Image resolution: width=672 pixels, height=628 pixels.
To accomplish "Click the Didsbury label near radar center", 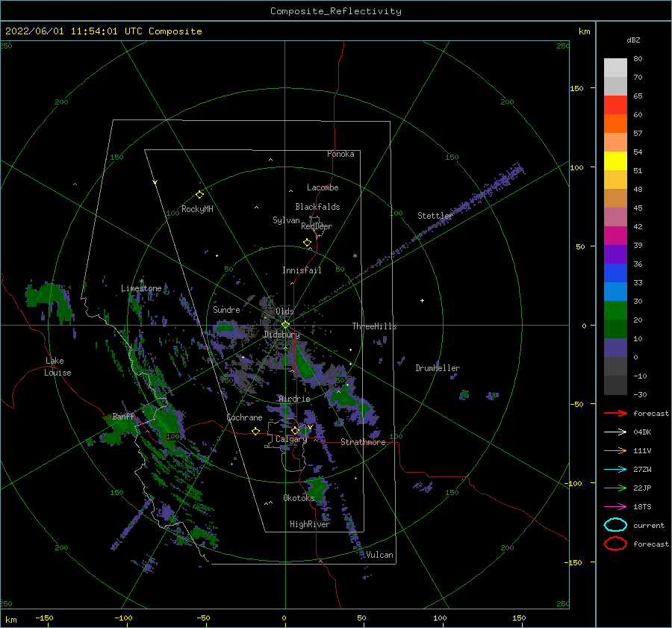I will click(x=281, y=335).
